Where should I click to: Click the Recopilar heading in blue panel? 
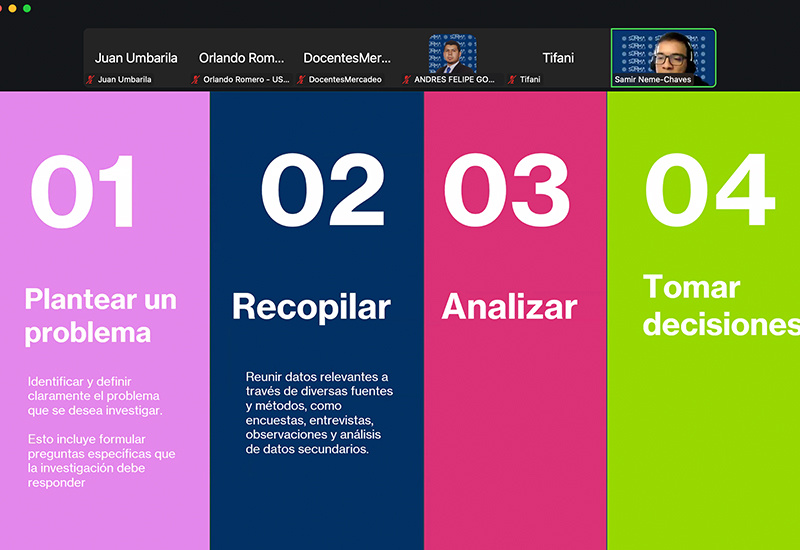coord(311,307)
